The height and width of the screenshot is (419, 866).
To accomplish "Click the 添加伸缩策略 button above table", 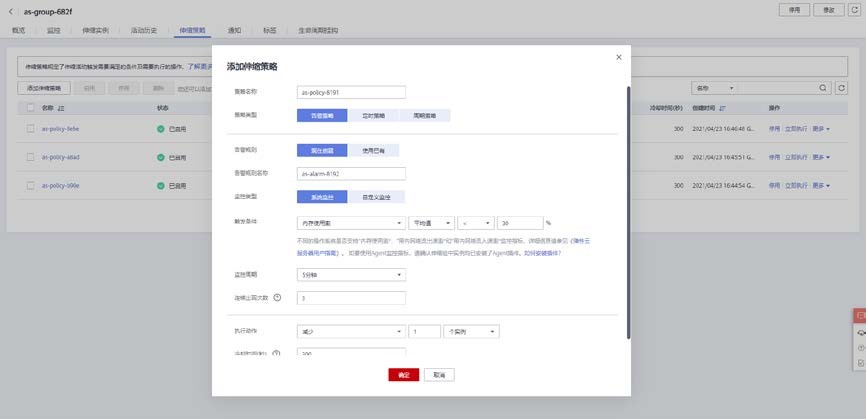I will tap(44, 88).
